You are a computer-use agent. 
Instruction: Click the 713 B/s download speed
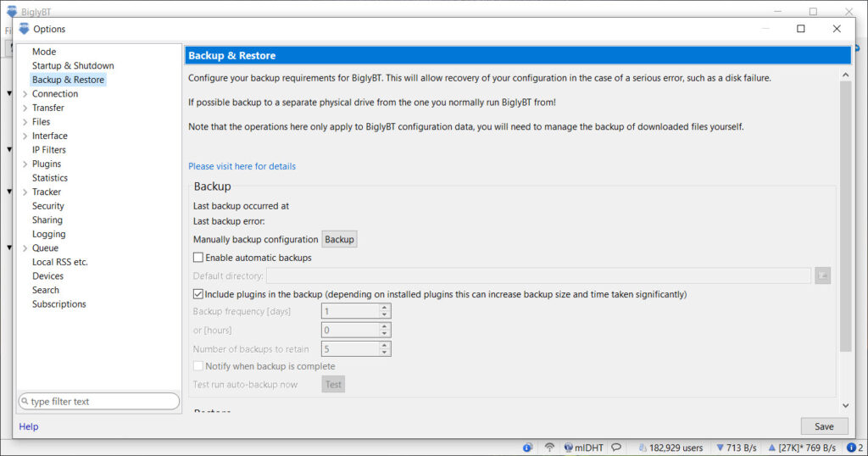(x=741, y=448)
